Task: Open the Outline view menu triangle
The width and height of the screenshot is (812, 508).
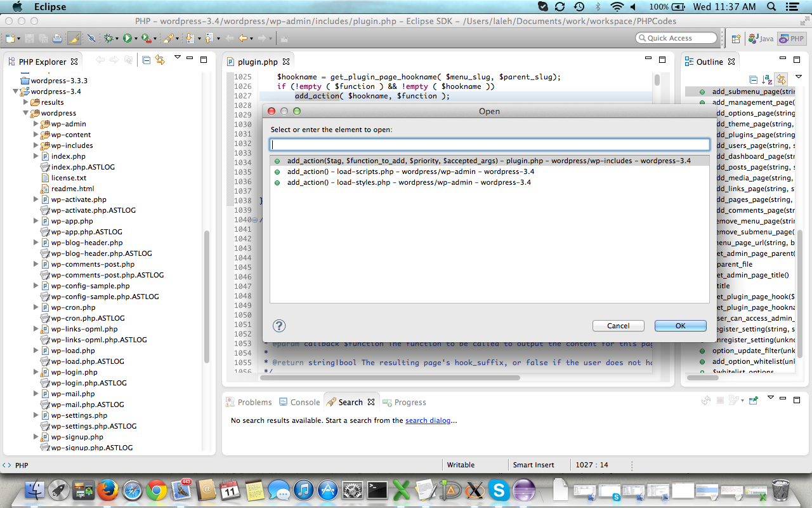Action: pos(799,76)
